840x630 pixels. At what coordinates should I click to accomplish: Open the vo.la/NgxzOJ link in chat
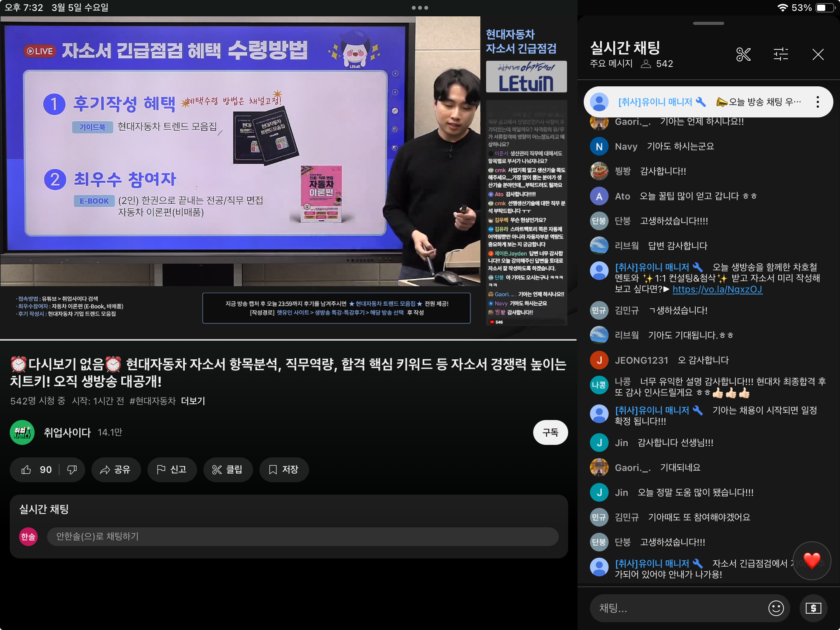point(717,289)
